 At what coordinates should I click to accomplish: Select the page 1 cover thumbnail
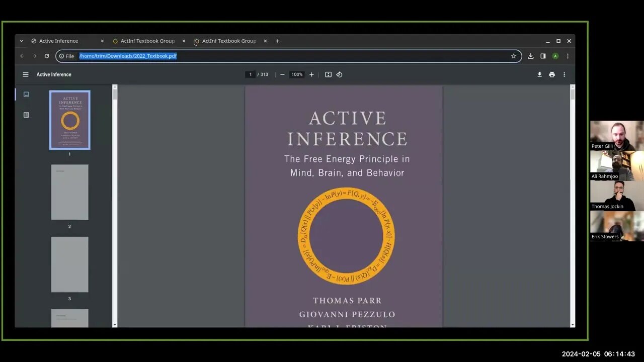[69, 120]
